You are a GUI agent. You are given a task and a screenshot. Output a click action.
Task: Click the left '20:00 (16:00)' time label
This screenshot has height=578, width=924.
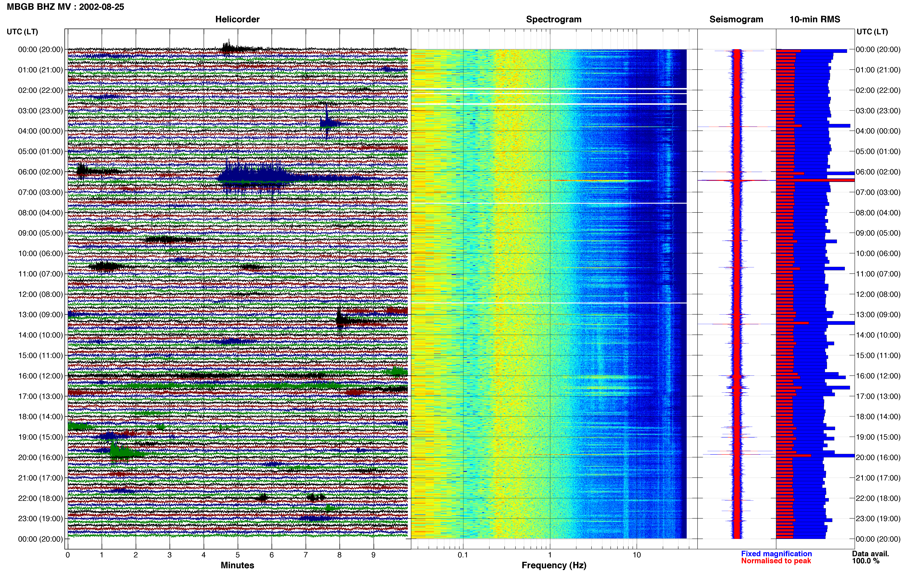coord(41,458)
